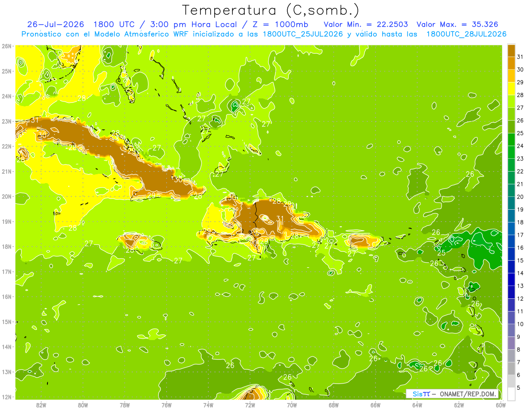Click the "19N" latitude axis label
The image size is (532, 411).
(7, 221)
